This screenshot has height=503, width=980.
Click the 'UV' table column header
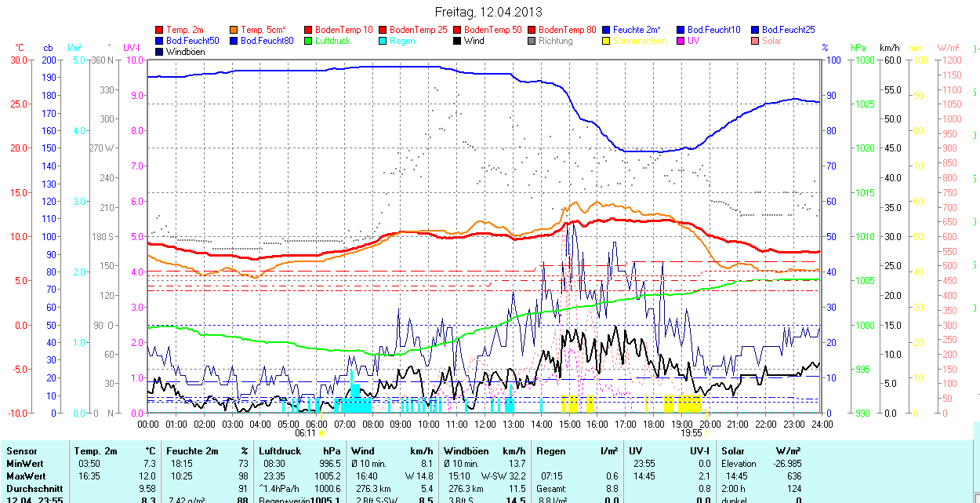[x=635, y=451]
